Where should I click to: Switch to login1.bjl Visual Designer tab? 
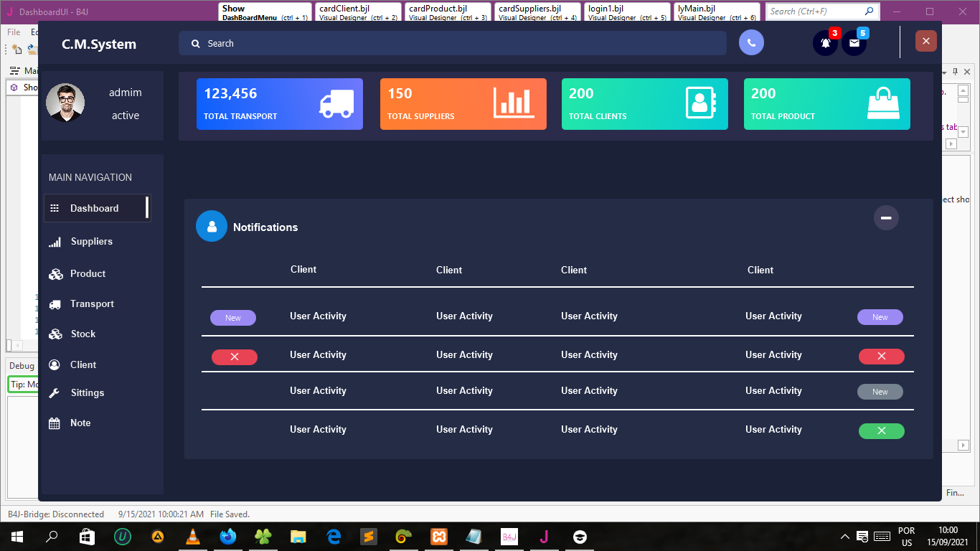(627, 12)
